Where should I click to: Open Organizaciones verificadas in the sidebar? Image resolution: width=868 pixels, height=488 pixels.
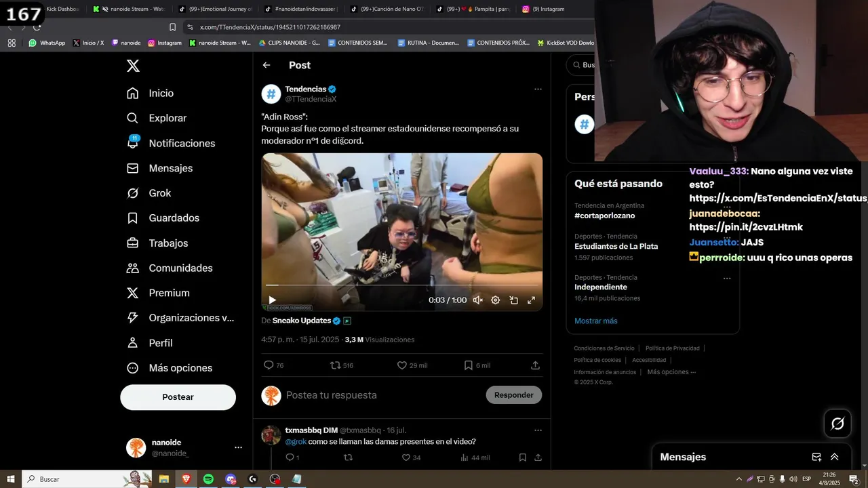[x=180, y=318]
